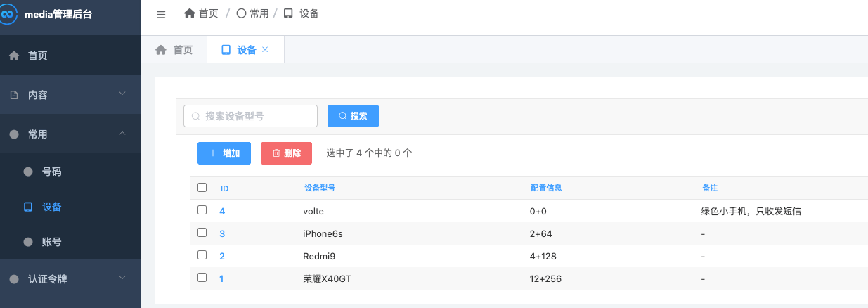Open device ID 3 link
This screenshot has width=868, height=308.
222,233
